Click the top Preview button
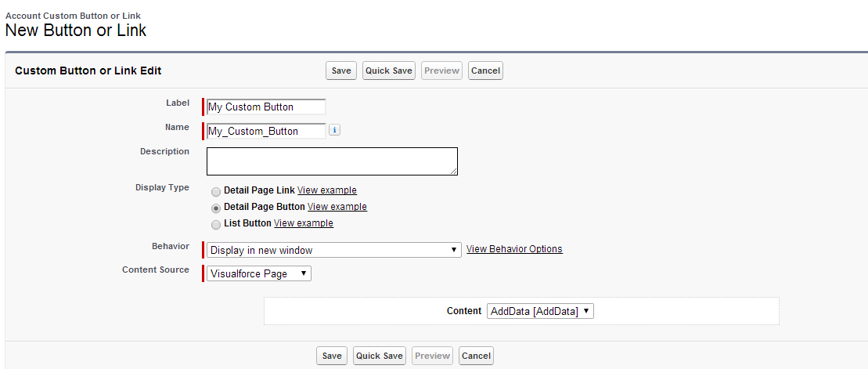The image size is (868, 369). tap(441, 71)
